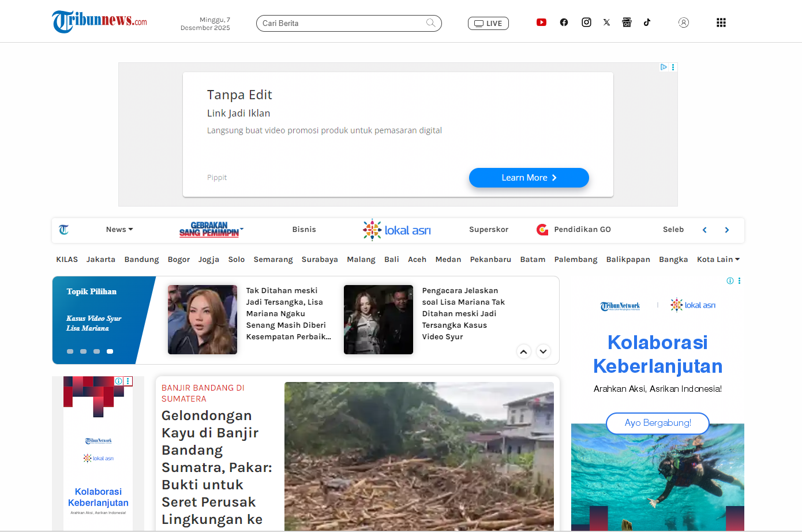Click the Ayo Bergabung button
Image resolution: width=802 pixels, height=532 pixels.
click(657, 423)
